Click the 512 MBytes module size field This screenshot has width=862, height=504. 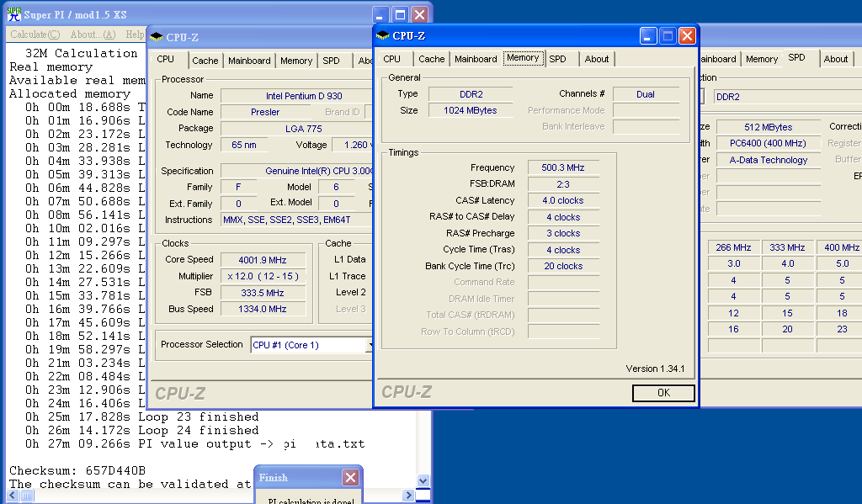[x=768, y=127]
